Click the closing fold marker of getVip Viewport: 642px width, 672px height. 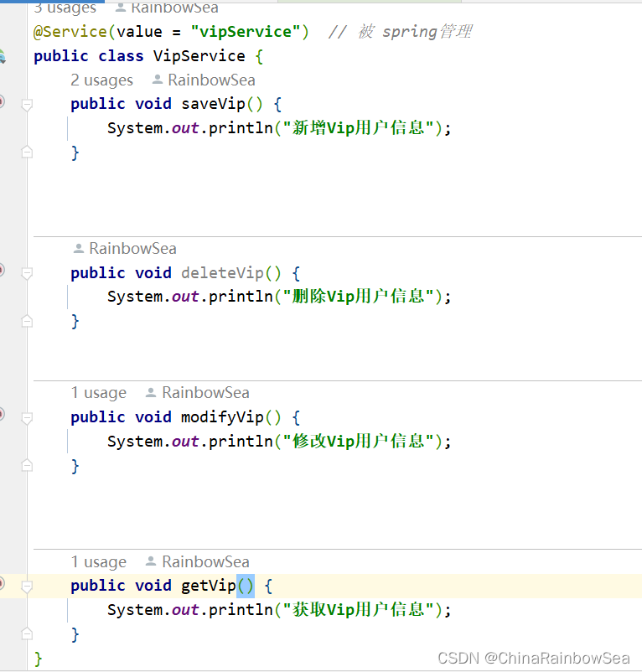[x=27, y=633]
